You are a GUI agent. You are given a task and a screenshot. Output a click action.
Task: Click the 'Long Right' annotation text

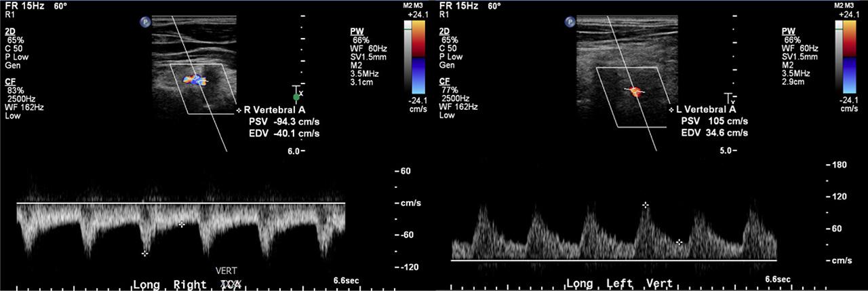pos(170,284)
